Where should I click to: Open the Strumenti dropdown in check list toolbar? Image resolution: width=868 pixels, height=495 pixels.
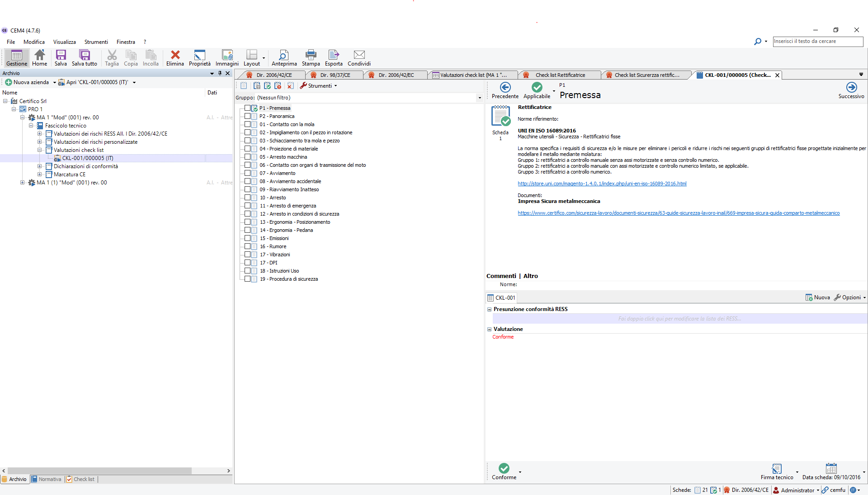click(319, 86)
